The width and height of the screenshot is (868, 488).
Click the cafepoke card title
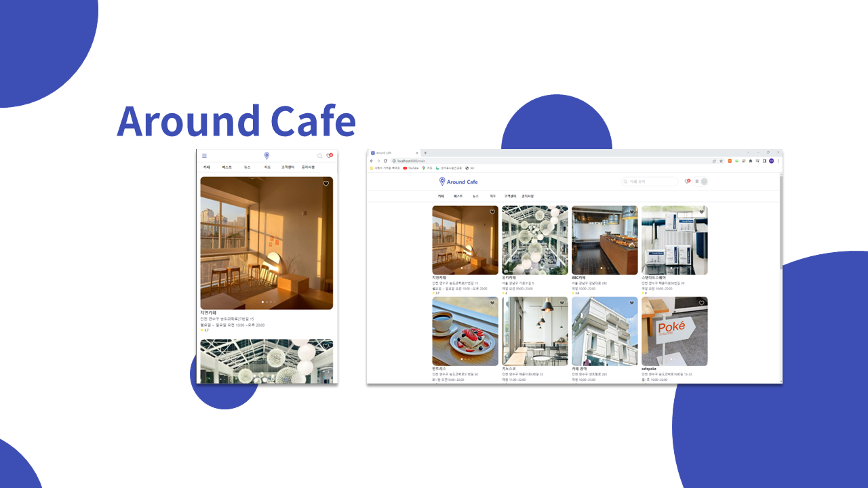click(x=649, y=369)
